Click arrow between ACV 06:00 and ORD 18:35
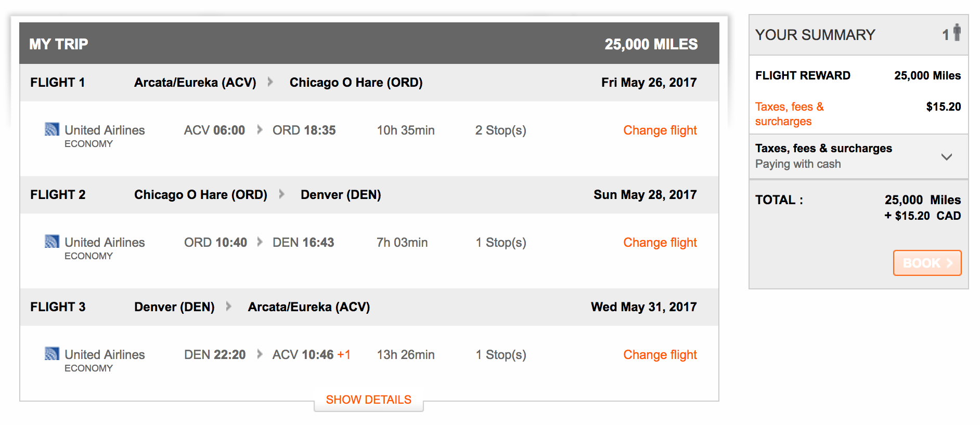The height and width of the screenshot is (425, 980). (x=260, y=130)
